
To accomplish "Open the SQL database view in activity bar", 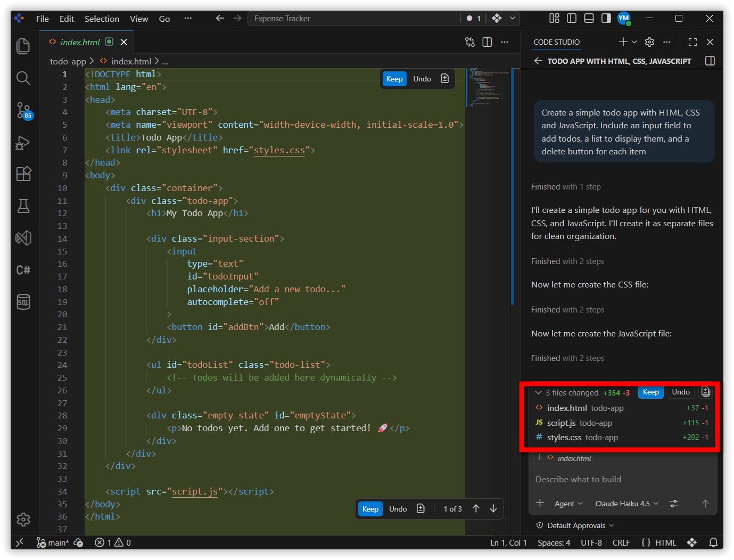I will tap(23, 302).
